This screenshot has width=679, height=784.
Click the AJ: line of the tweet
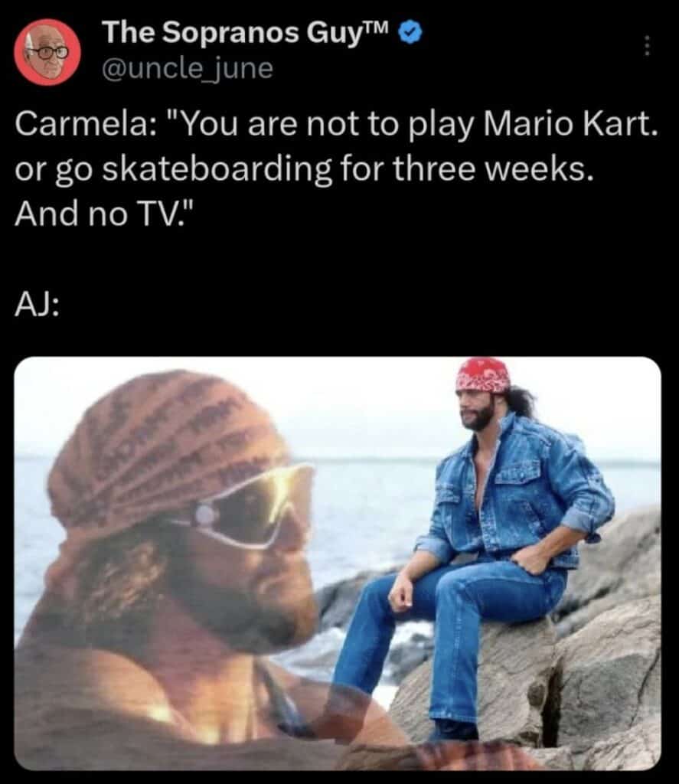[37, 305]
